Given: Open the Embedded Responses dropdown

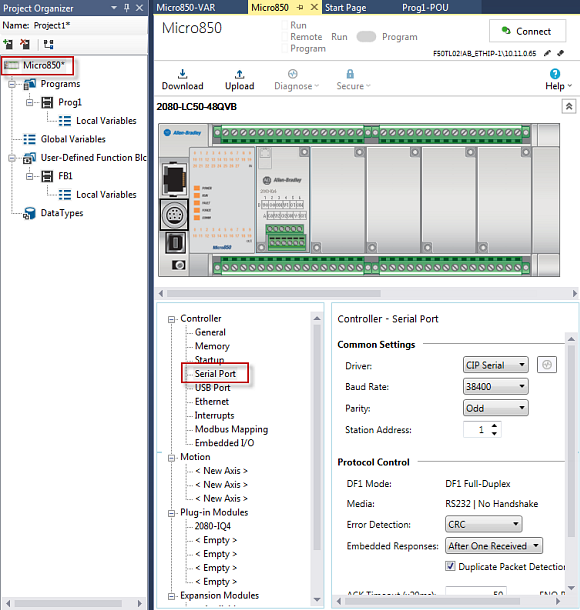Looking at the screenshot, I should (494, 545).
